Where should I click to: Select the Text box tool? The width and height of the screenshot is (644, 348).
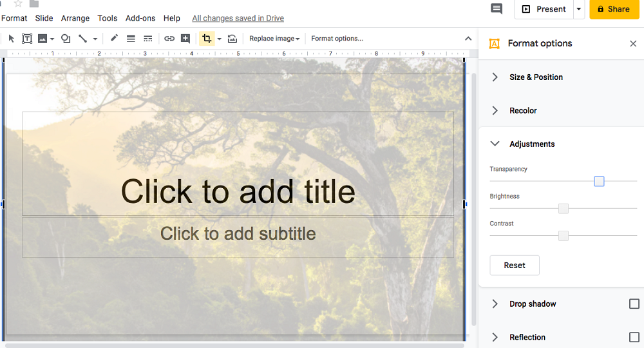coord(27,39)
